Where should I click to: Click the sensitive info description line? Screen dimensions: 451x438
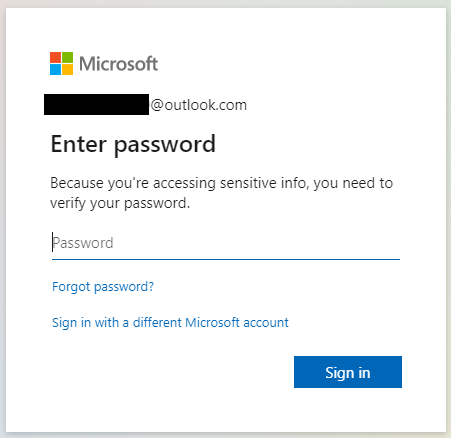point(221,183)
